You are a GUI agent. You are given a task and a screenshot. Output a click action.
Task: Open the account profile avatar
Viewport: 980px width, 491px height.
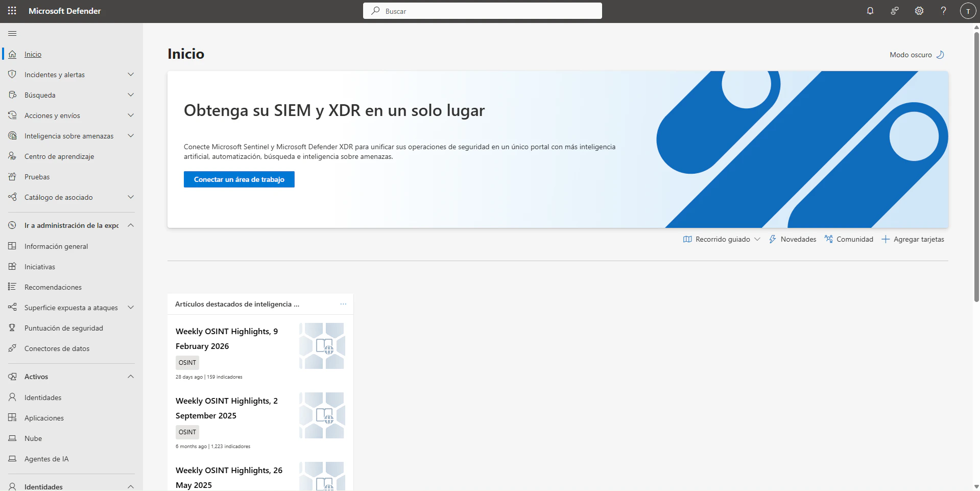[x=967, y=11]
